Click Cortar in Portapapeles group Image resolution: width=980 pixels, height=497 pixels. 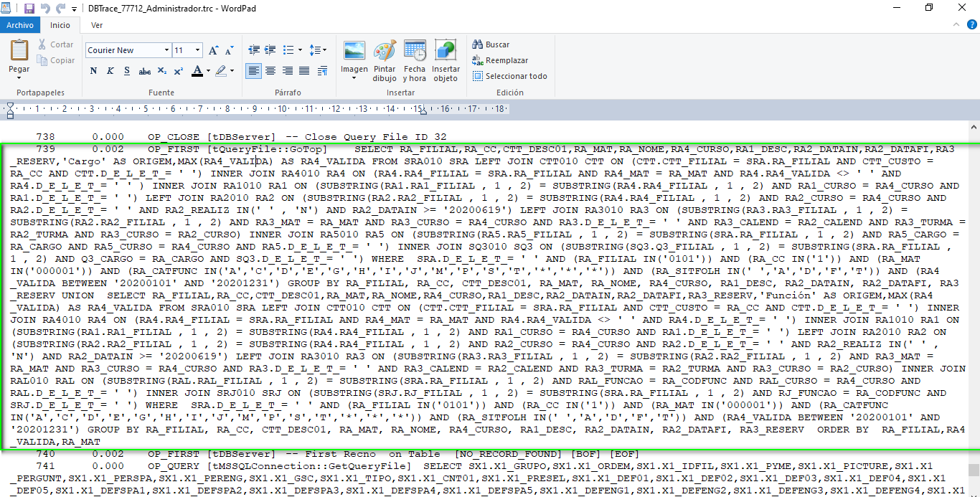pos(56,44)
